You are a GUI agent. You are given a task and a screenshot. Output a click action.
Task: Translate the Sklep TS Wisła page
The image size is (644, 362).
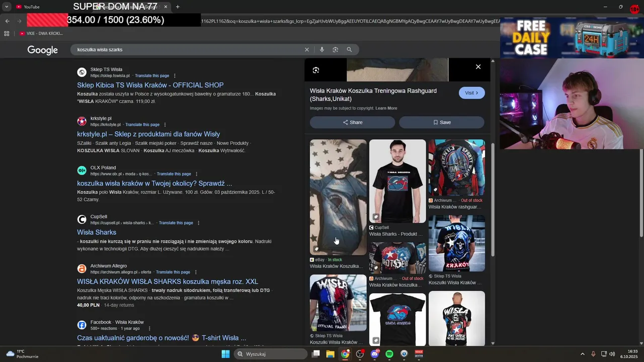coord(152,76)
